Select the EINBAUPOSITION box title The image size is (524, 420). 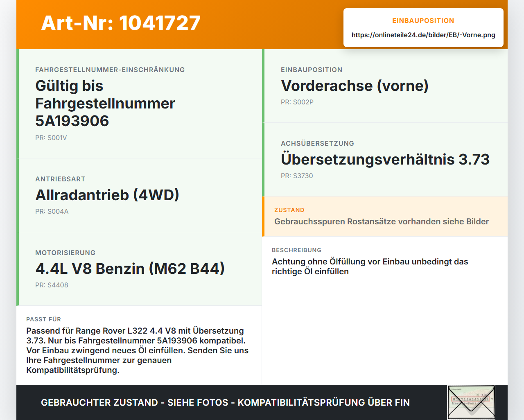(x=423, y=20)
